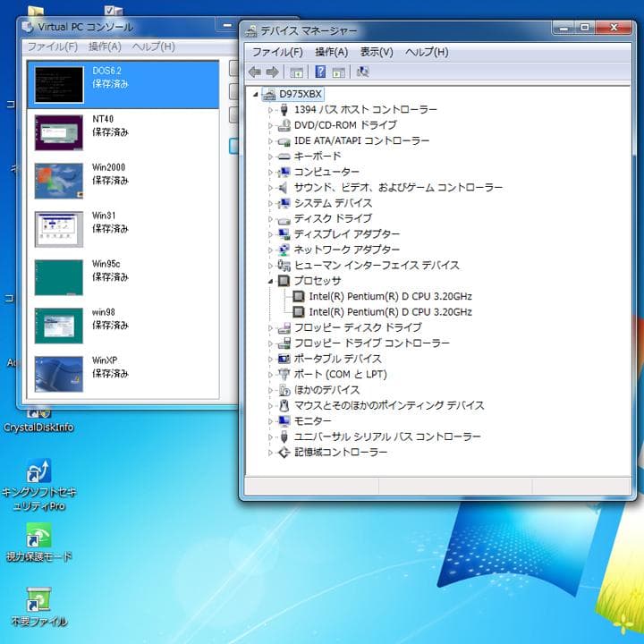This screenshot has width=644, height=644.
Task: Open ヘルプ(H) menu in Virtual PC コンソール
Action: coord(154,47)
